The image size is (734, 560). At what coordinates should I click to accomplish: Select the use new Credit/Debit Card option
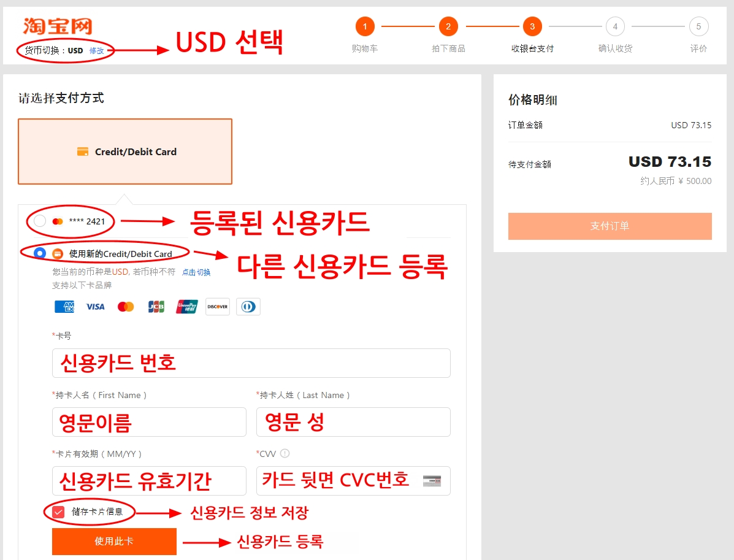coord(40,253)
